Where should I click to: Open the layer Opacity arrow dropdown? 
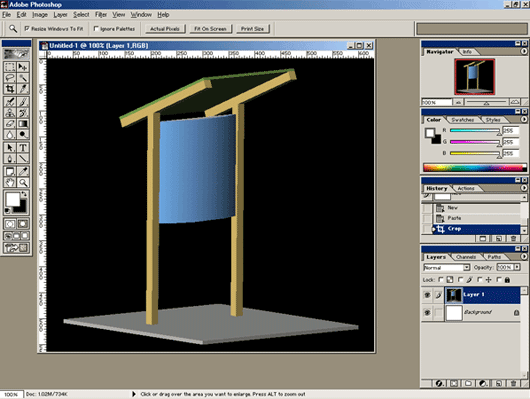(x=517, y=267)
